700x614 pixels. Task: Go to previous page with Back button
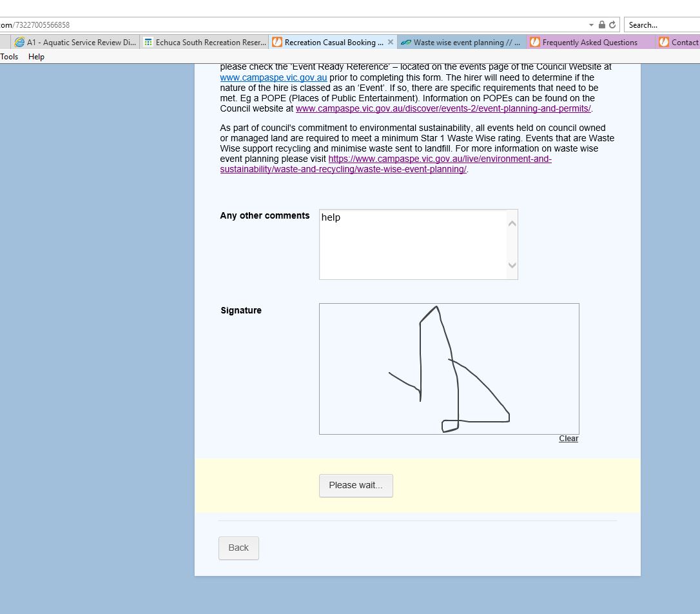pos(238,548)
